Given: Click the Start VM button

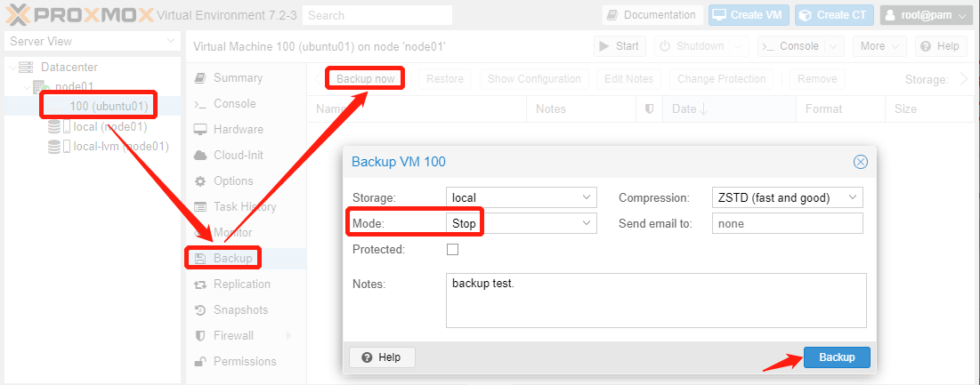Looking at the screenshot, I should [x=619, y=46].
